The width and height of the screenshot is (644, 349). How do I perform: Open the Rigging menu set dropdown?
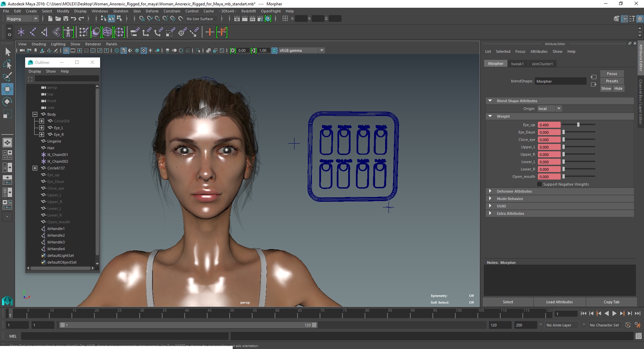click(x=22, y=19)
